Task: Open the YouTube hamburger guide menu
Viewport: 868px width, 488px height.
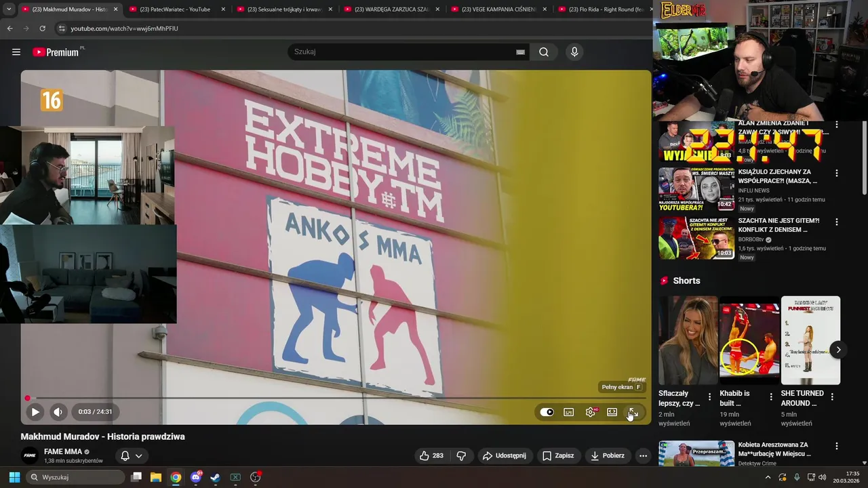Action: click(x=16, y=52)
